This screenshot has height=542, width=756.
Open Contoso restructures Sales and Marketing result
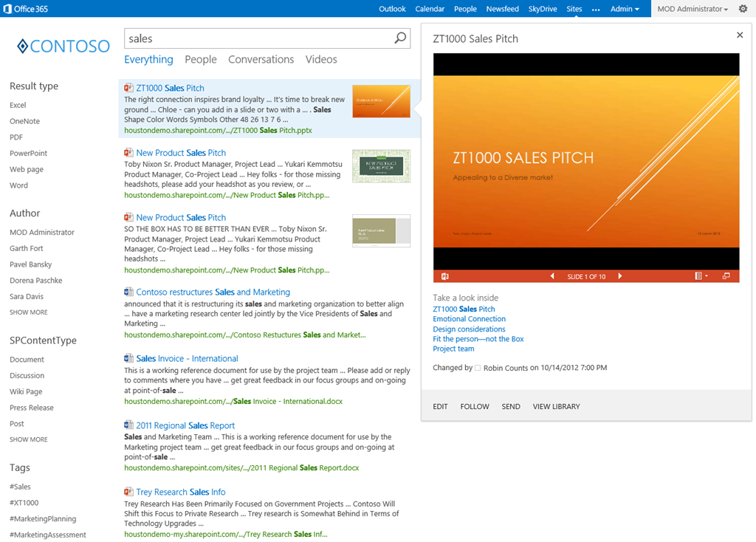pyautogui.click(x=213, y=292)
